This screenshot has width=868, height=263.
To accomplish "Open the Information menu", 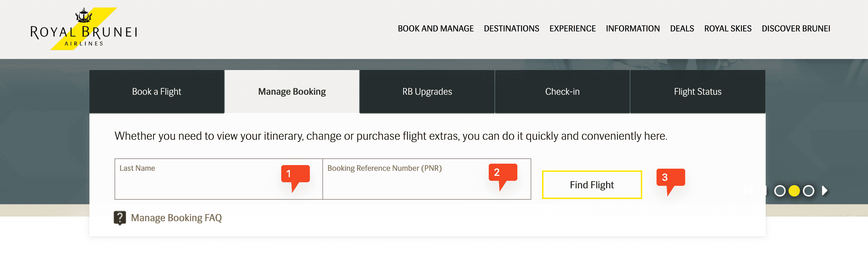I will pos(633,29).
